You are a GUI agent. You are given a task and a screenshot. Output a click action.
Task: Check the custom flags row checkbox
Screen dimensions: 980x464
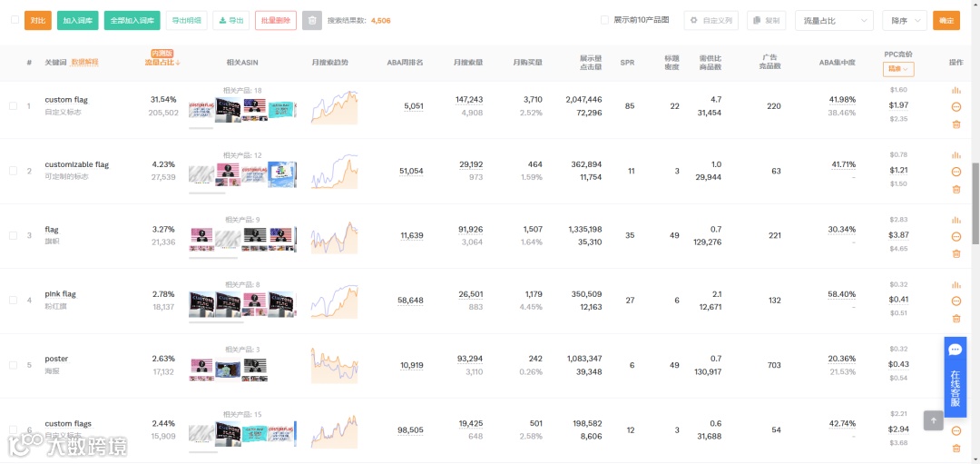[x=13, y=429]
